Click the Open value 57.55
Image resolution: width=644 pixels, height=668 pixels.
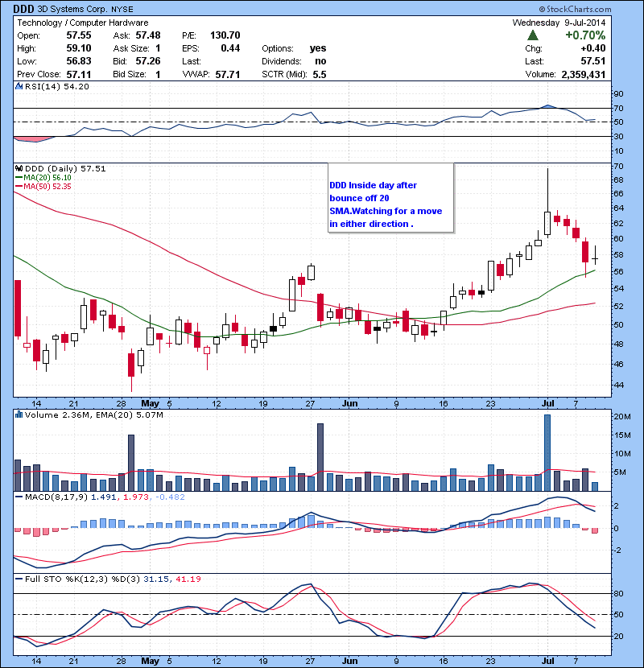(79, 35)
